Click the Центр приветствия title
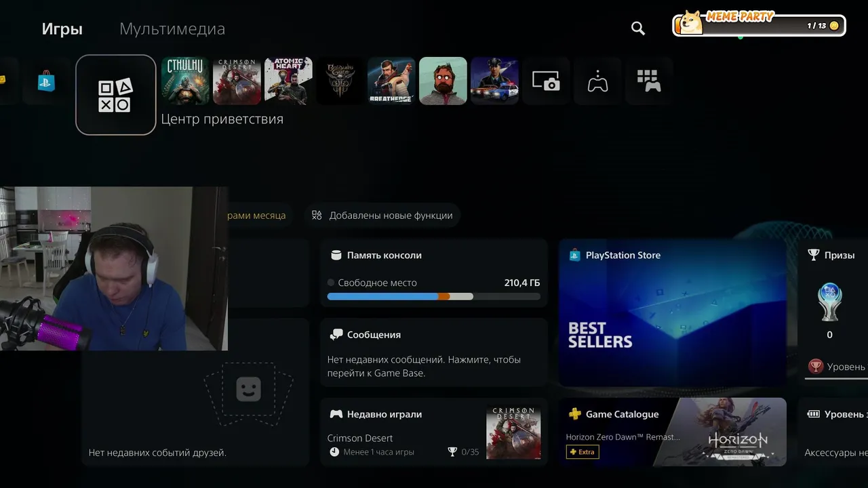This screenshot has width=868, height=488. coord(222,119)
